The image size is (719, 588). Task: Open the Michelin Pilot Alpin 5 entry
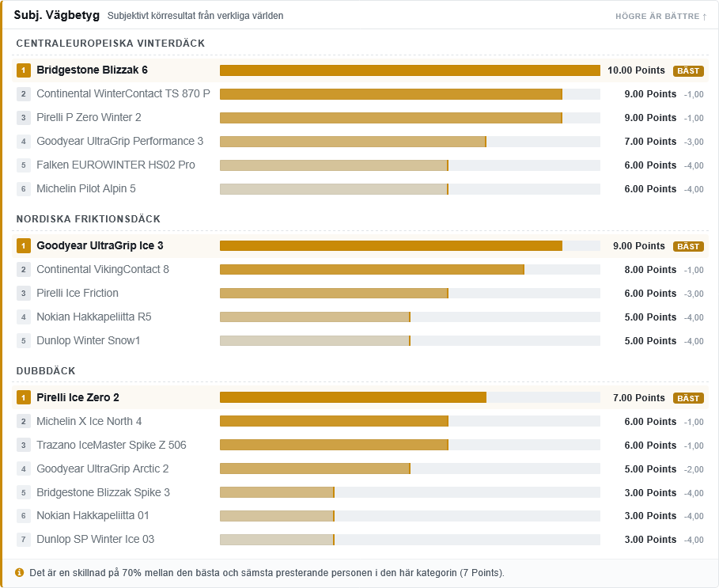[86, 188]
